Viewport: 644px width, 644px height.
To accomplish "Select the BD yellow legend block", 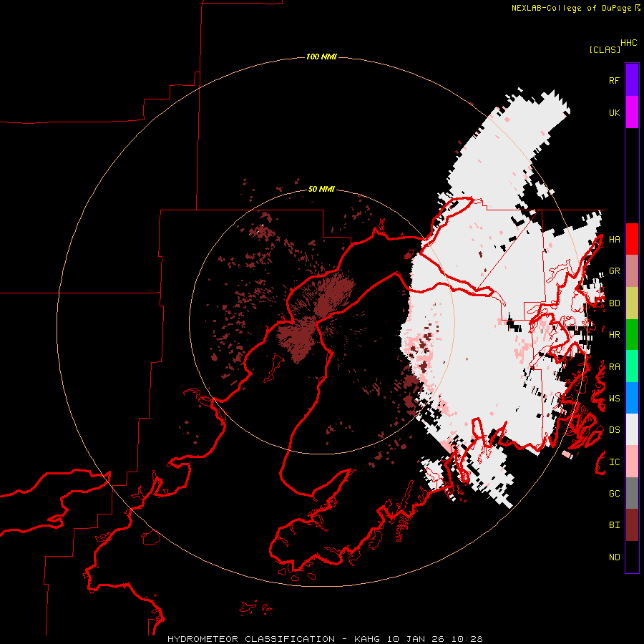I will point(632,303).
